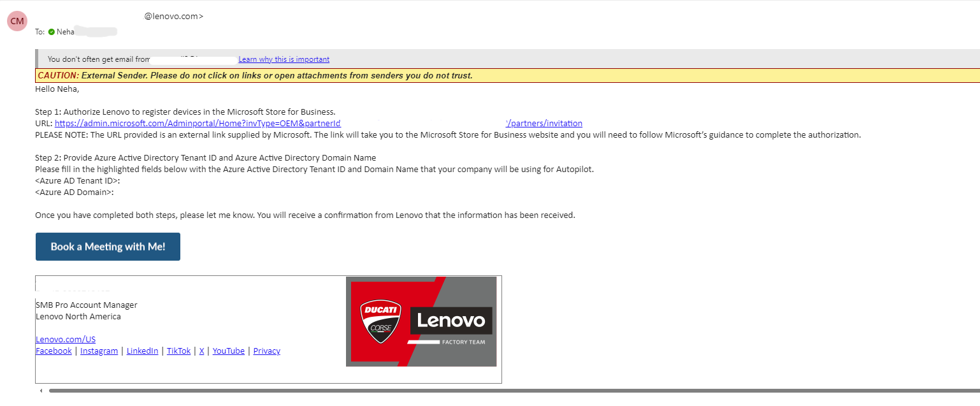Screen dimensions: 980x406
Task: Click 'Once you have completed both steps' sentence
Action: click(305, 215)
